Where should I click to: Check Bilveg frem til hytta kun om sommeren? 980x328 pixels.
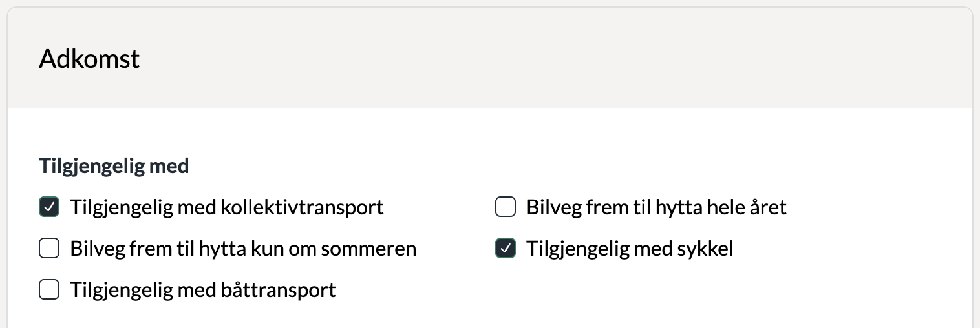tap(49, 249)
